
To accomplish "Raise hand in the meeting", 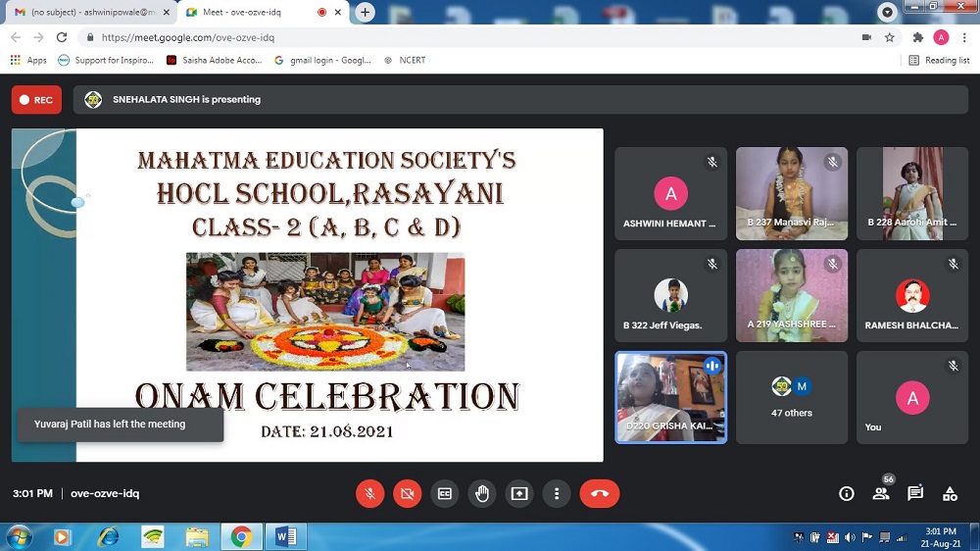I will [482, 494].
